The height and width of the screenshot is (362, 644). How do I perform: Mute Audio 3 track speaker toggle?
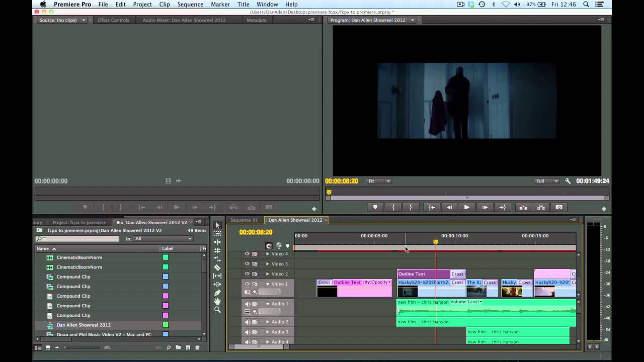pyautogui.click(x=247, y=332)
